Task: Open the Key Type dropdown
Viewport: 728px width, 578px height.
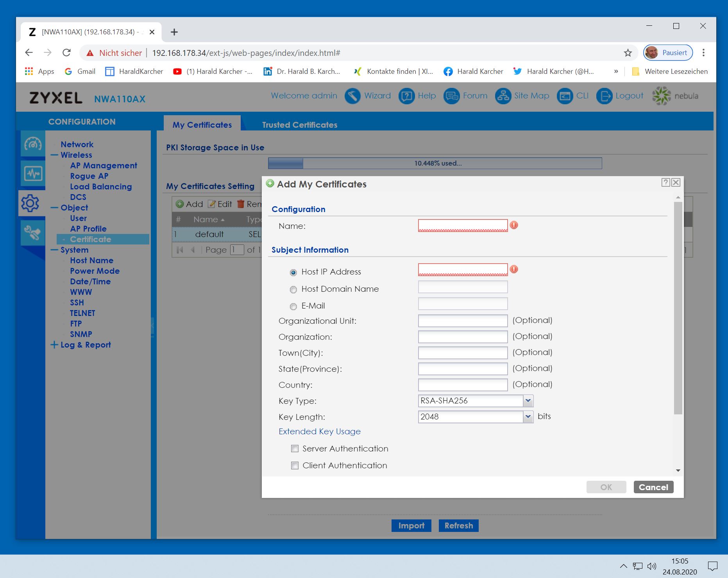Action: tap(528, 401)
